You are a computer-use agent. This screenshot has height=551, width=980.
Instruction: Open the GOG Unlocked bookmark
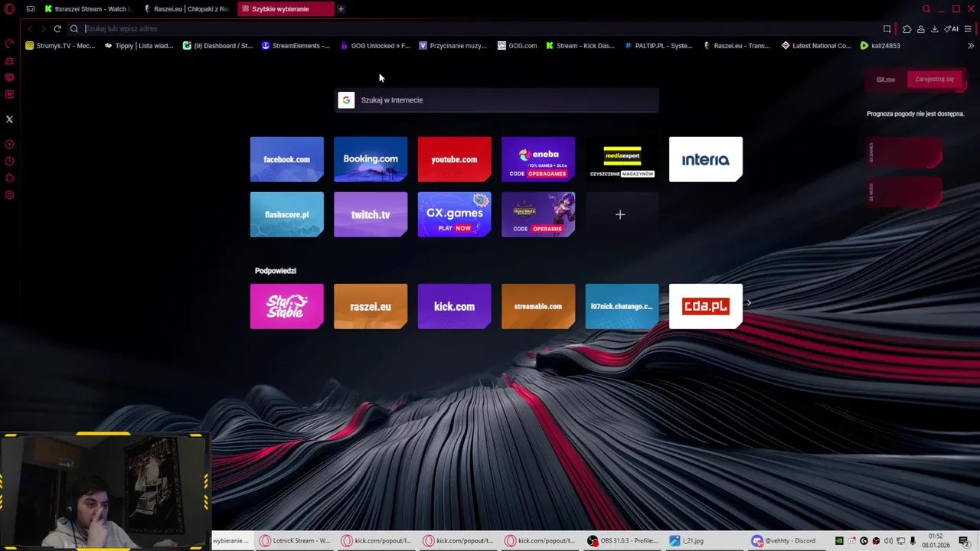click(x=375, y=46)
